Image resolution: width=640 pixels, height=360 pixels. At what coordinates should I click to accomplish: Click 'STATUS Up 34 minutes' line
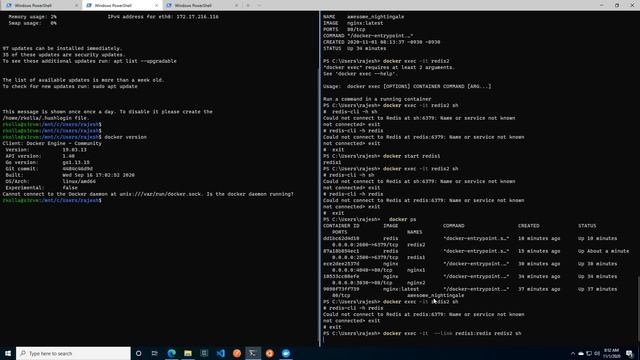pyautogui.click(x=354, y=49)
